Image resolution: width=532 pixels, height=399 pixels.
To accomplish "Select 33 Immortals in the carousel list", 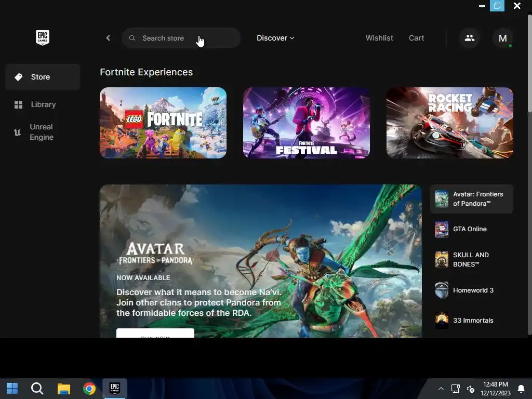I will click(x=472, y=320).
